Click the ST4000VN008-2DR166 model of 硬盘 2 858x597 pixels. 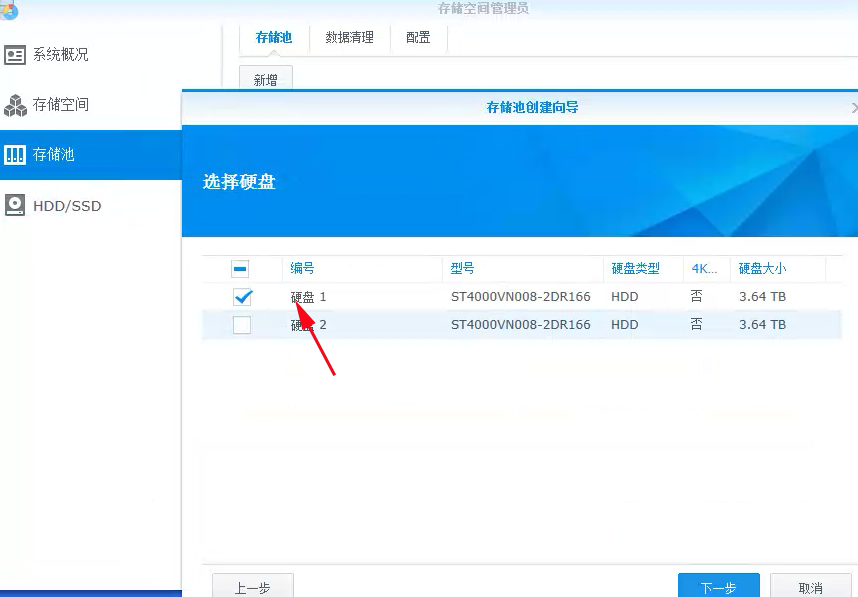coord(520,324)
